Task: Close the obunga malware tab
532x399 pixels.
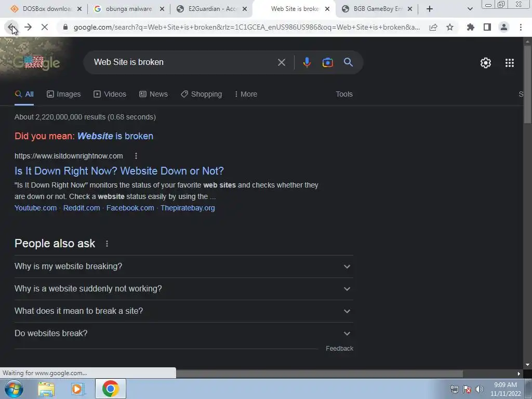Action: point(162,9)
